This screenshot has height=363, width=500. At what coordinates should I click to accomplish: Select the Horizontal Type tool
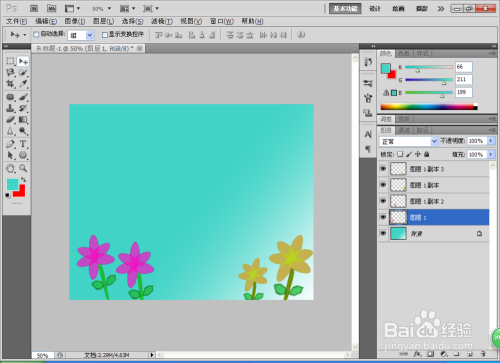(x=23, y=144)
